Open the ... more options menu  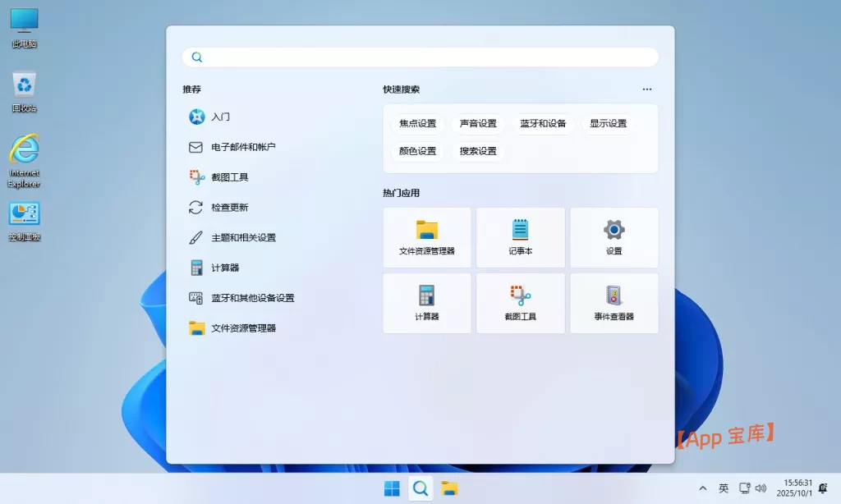click(x=646, y=89)
